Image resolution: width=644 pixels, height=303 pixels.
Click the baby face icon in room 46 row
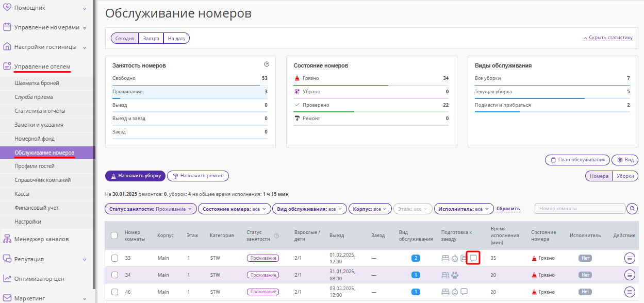(455, 291)
